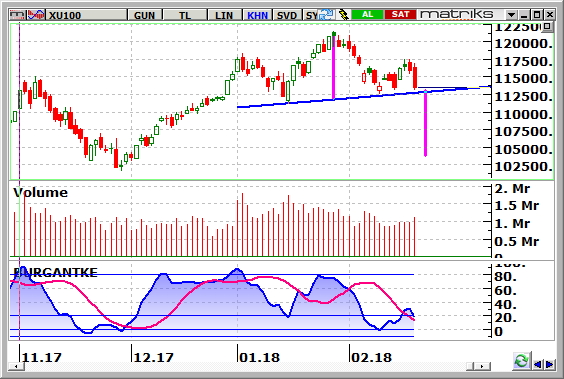Click the 1.5 Mr volume axis value
The height and width of the screenshot is (379, 564).
(x=517, y=205)
